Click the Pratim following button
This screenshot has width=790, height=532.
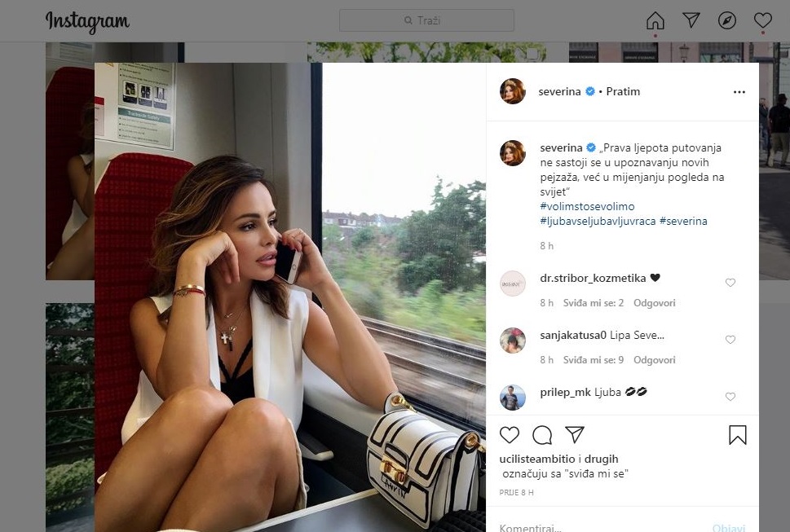point(623,91)
